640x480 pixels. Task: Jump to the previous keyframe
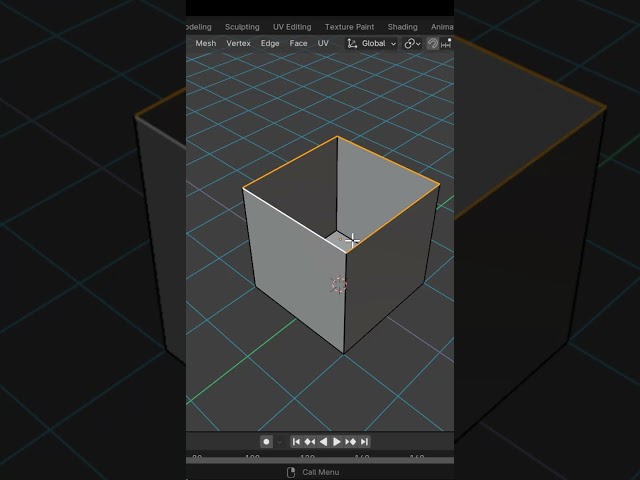[310, 442]
